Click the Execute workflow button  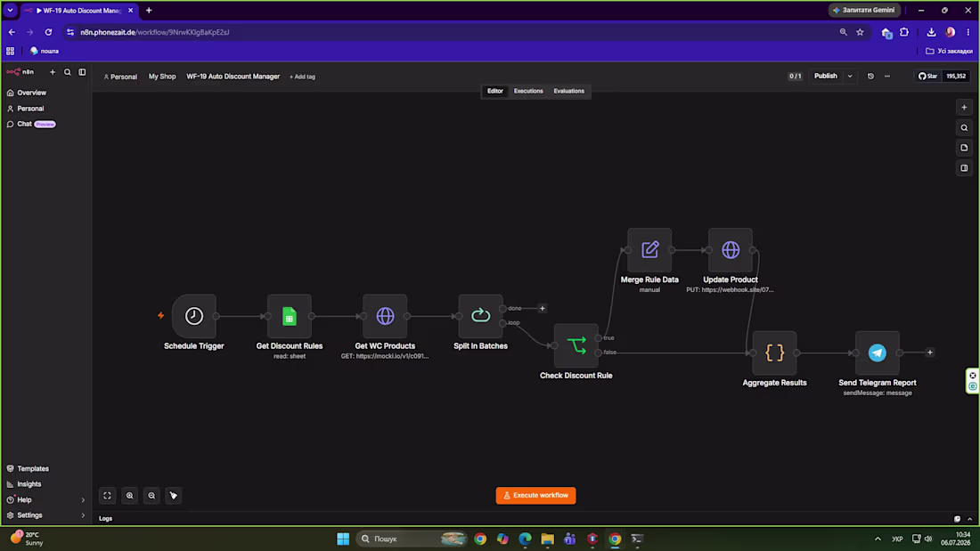coord(535,496)
